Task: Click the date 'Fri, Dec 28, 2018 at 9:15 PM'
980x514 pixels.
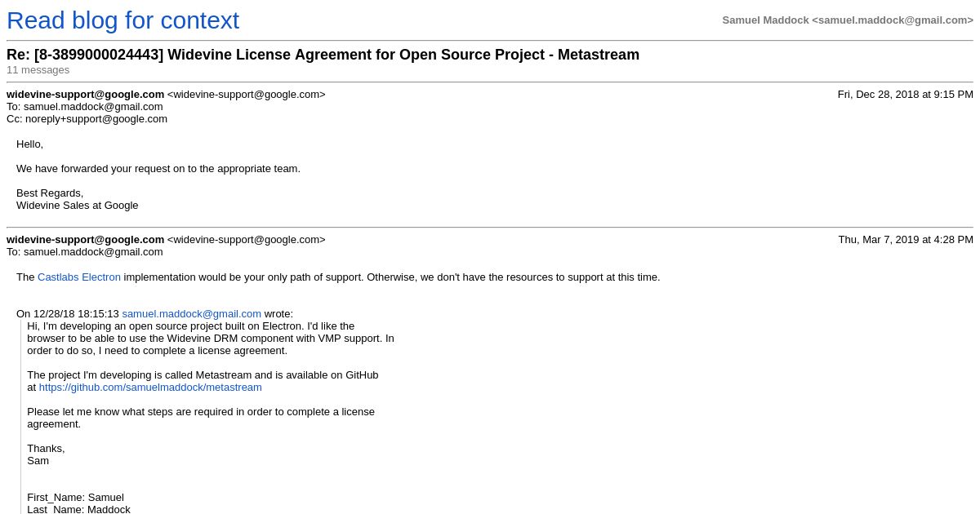Action: (x=905, y=94)
